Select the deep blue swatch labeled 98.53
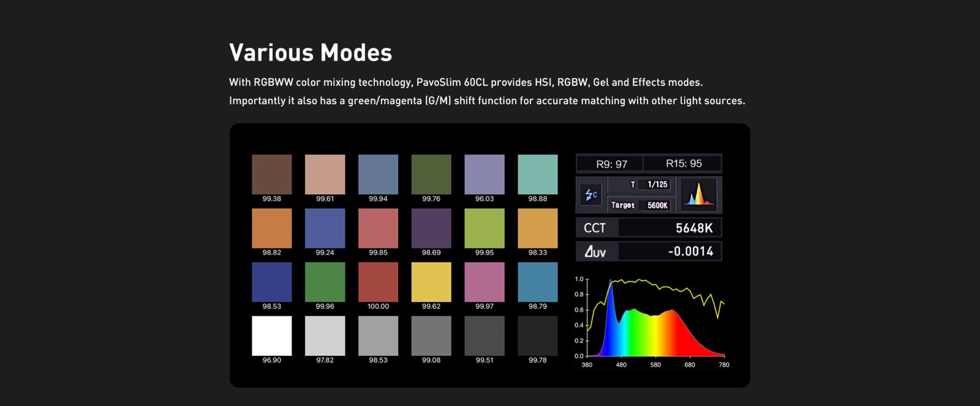Image resolution: width=980 pixels, height=406 pixels. coord(272,282)
